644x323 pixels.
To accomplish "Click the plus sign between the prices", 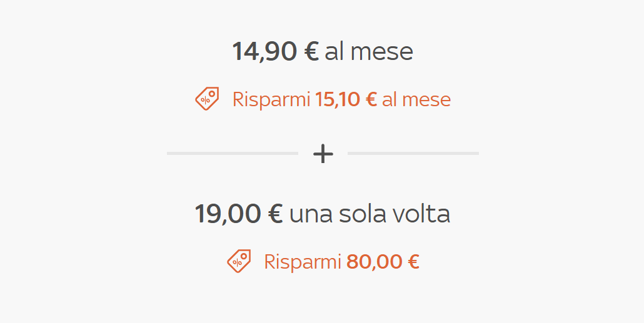I will coord(323,153).
